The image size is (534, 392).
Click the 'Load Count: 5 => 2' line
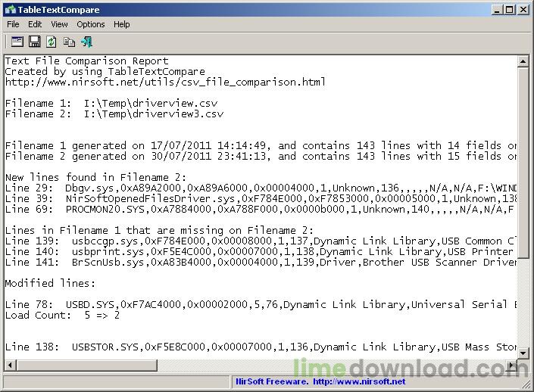coord(62,315)
